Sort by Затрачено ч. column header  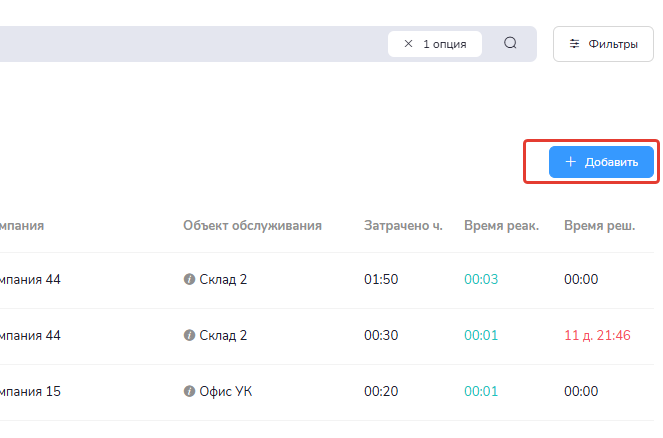click(x=403, y=225)
